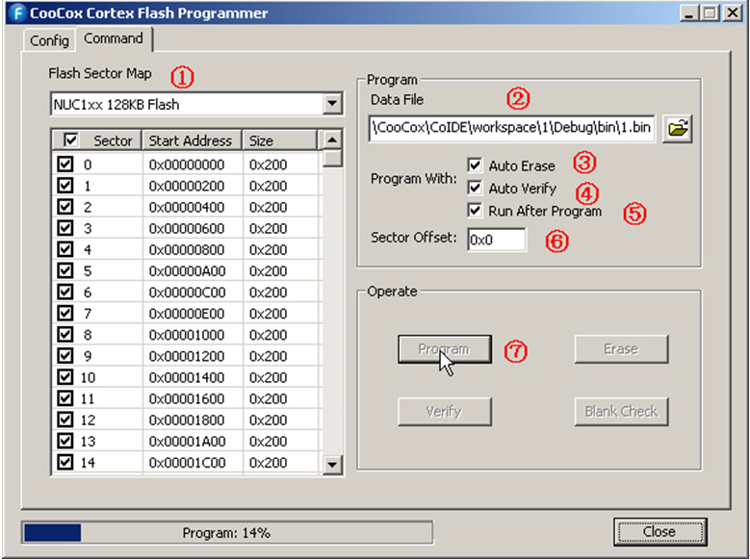This screenshot has height=560, width=750.
Task: Select the Command tab
Action: tap(114, 38)
